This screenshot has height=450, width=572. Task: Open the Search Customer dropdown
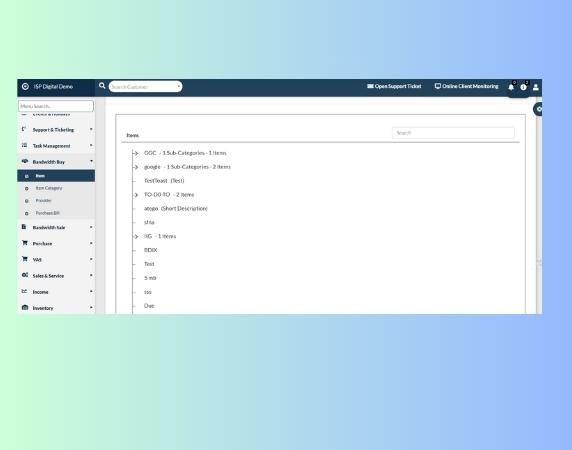point(146,87)
